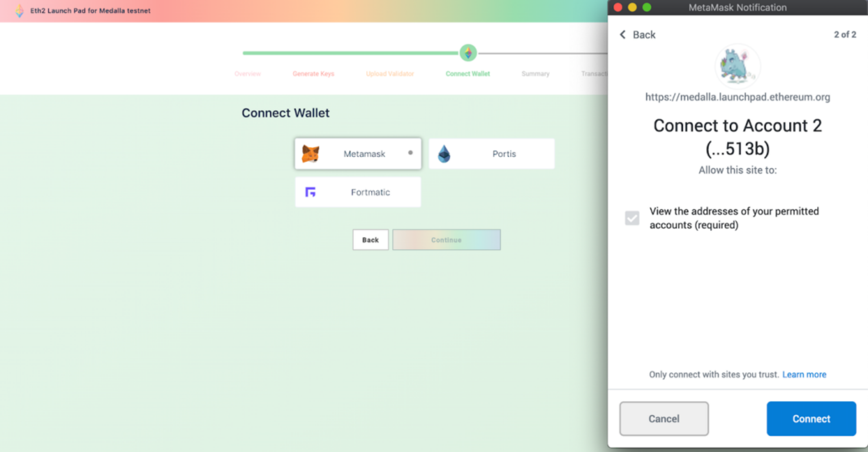Select the Metamask wallet option
This screenshot has height=452, width=868.
pyautogui.click(x=358, y=154)
